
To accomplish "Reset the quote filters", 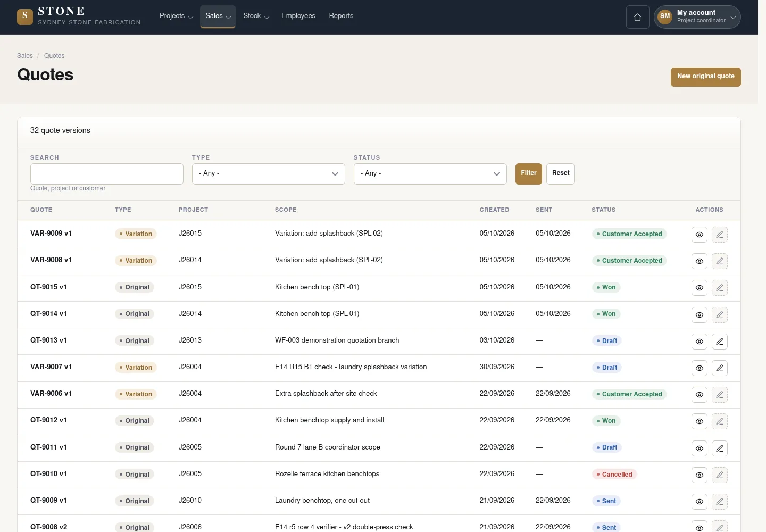I will 561,173.
